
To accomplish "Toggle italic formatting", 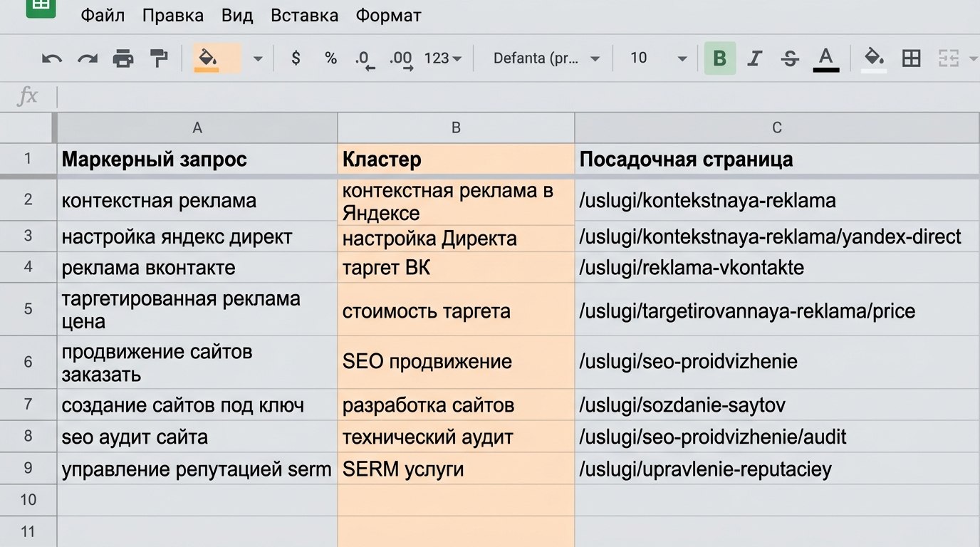I will (755, 58).
